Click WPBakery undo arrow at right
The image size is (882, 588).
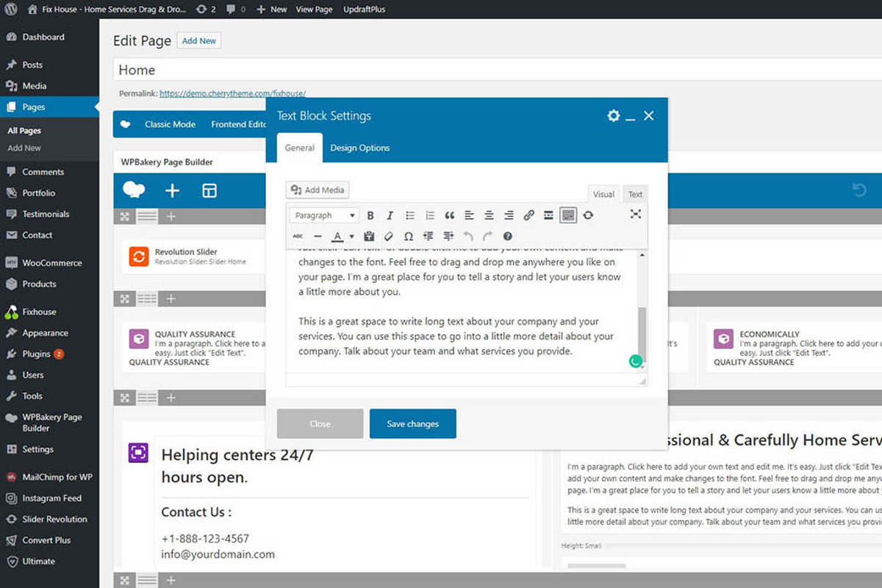[x=859, y=190]
